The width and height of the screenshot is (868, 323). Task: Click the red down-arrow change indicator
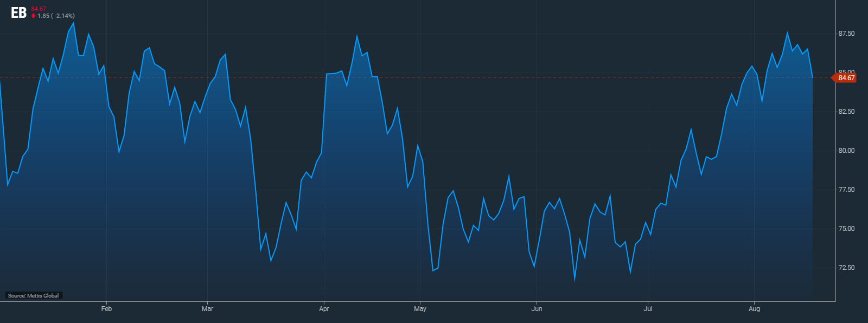point(34,16)
